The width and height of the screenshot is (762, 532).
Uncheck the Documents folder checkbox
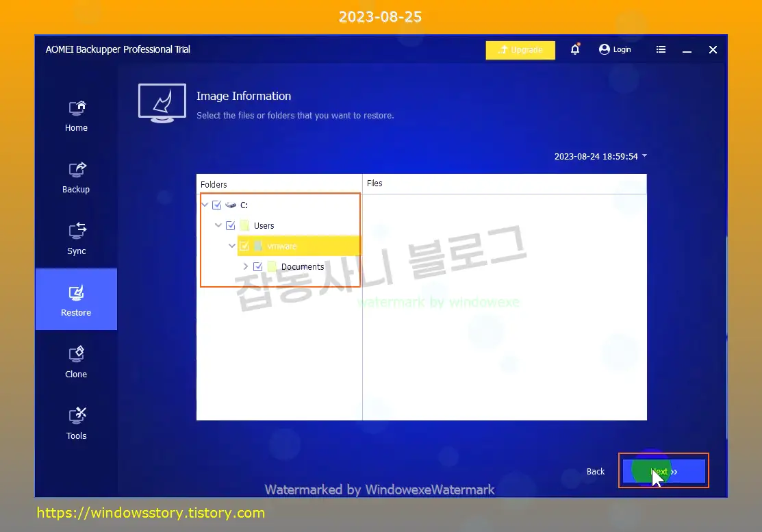pyautogui.click(x=258, y=266)
